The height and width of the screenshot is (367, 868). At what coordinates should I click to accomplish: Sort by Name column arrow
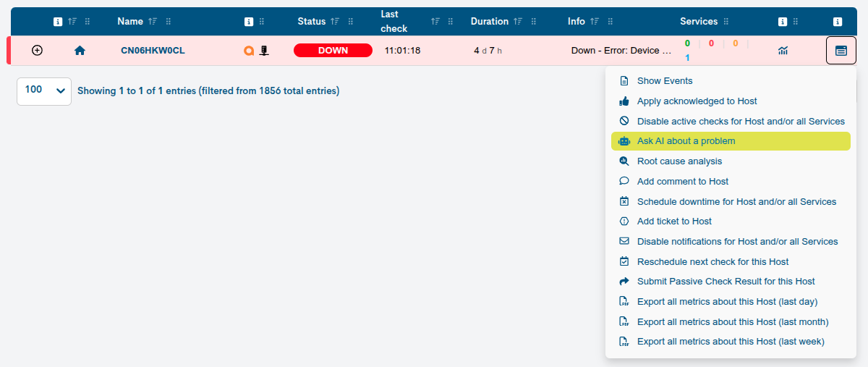pyautogui.click(x=152, y=22)
